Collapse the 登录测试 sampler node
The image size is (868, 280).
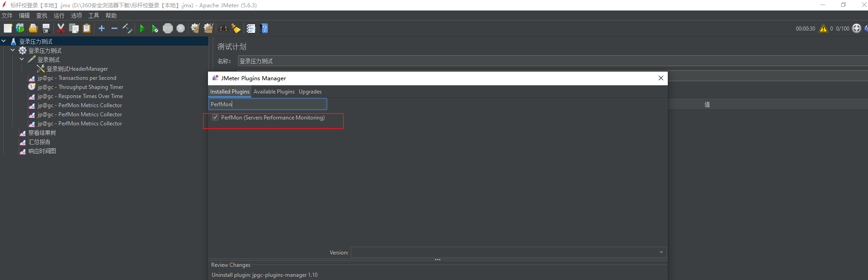point(22,59)
